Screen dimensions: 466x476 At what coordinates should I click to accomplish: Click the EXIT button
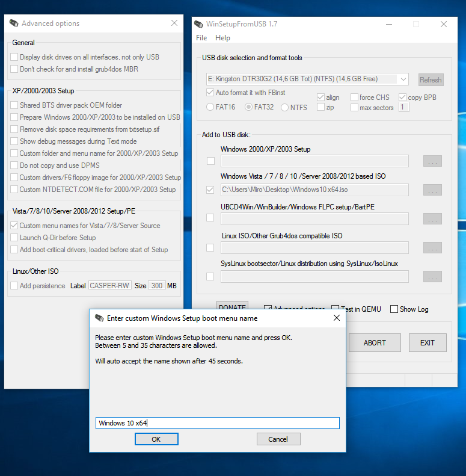428,343
